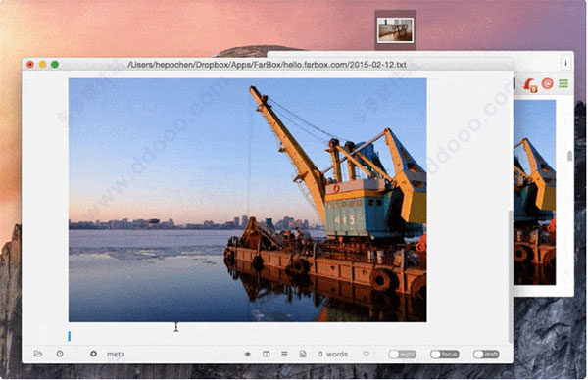Click the plus circle icon beside meta
Screen dimensions: 588x380
pyautogui.click(x=93, y=354)
